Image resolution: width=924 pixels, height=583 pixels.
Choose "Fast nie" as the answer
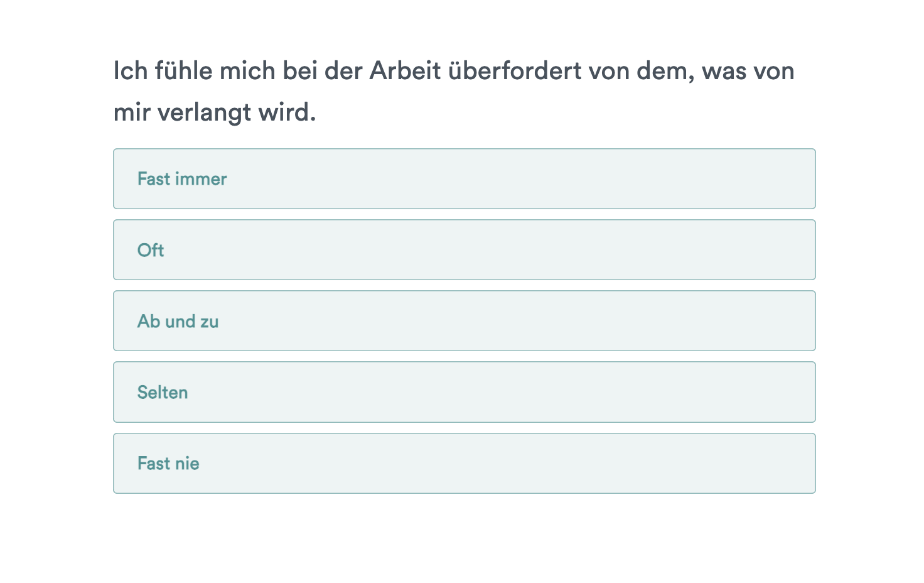pos(464,464)
